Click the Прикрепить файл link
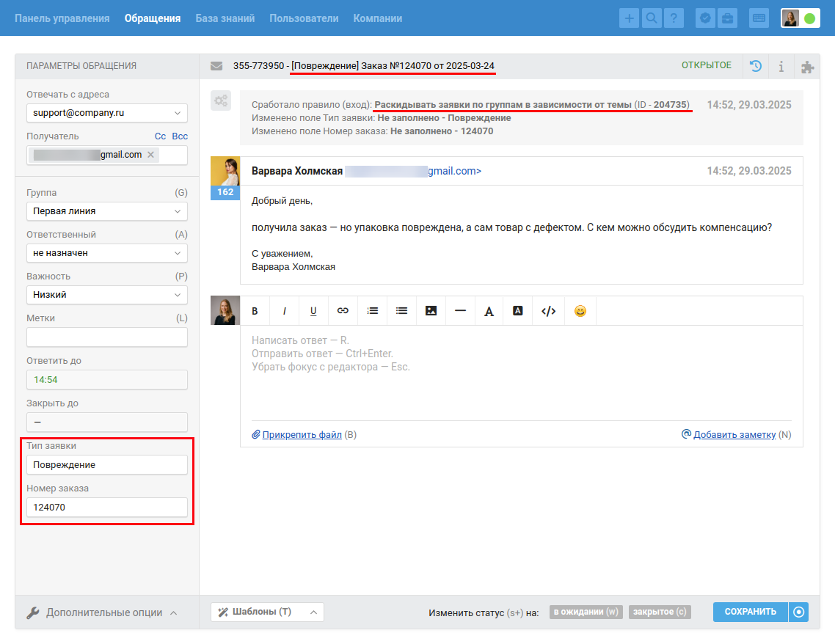The image size is (835, 644). pos(302,435)
